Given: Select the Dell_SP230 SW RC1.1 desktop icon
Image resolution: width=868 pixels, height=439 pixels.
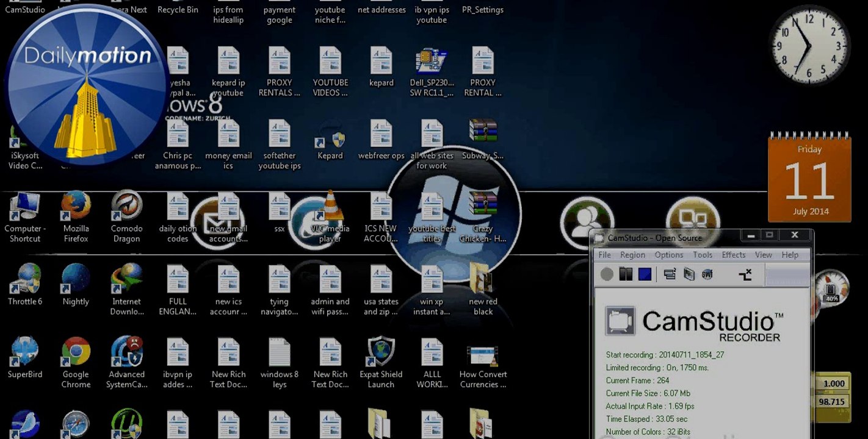Looking at the screenshot, I should pyautogui.click(x=432, y=72).
